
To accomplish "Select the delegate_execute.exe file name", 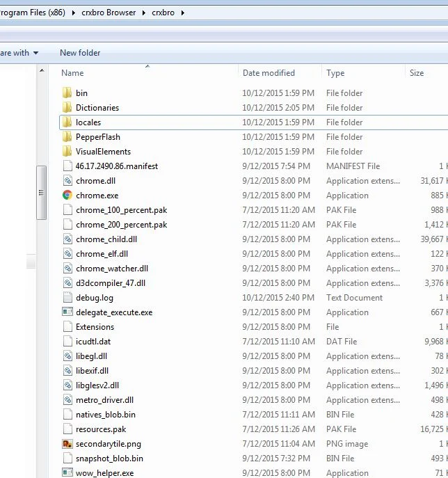I will coord(114,312).
